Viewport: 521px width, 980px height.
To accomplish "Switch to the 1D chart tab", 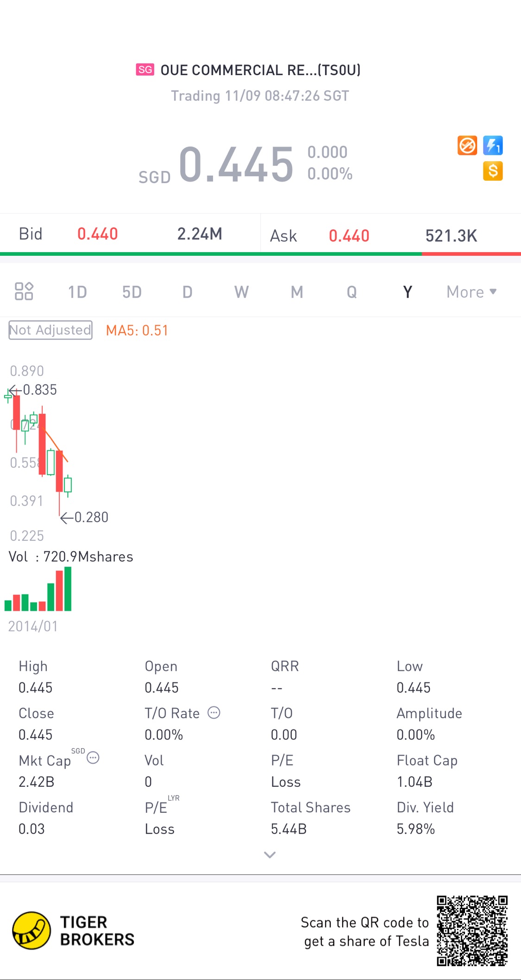I will point(77,292).
